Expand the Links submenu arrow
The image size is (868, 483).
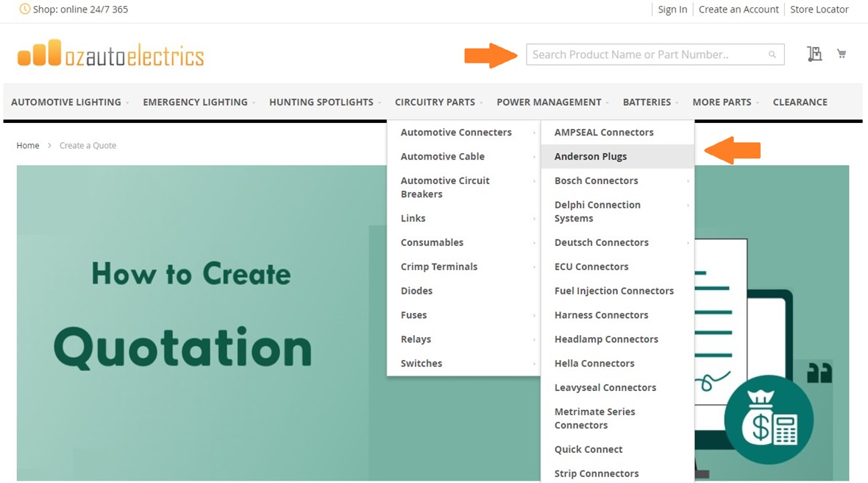[x=534, y=219]
